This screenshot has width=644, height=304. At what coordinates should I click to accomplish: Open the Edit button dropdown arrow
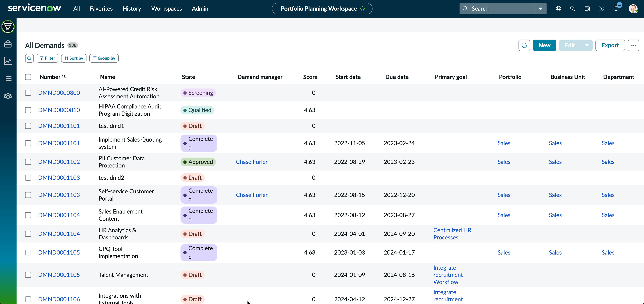586,45
